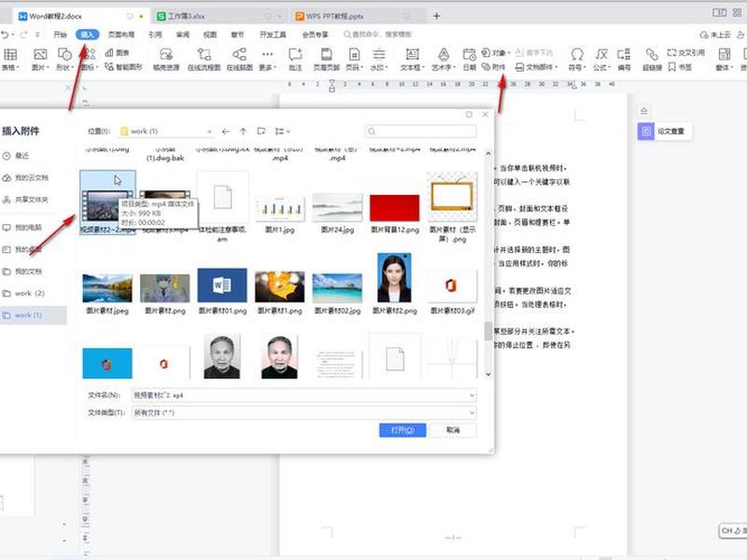Switch to the 审阅 ribbon tab
Viewport: 747px width, 560px height.
(183, 35)
